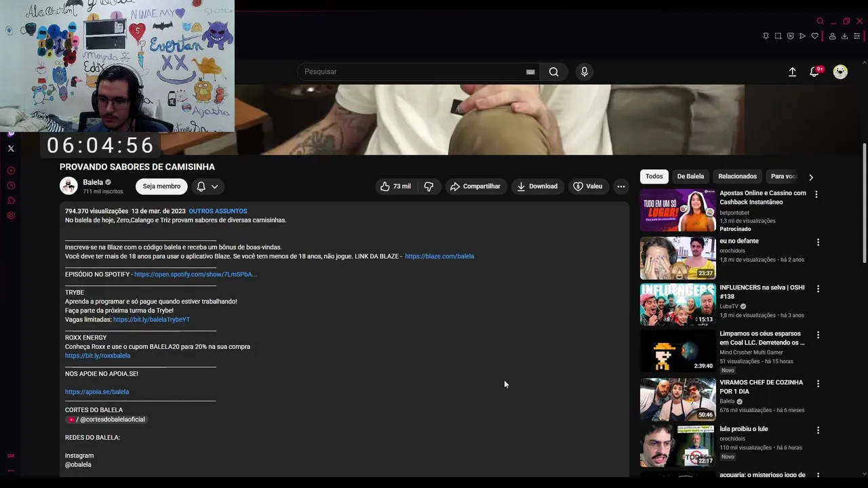The height and width of the screenshot is (488, 868).
Task: Open 'INFLUENCERS na selva' video thumbnail
Action: [x=678, y=305]
